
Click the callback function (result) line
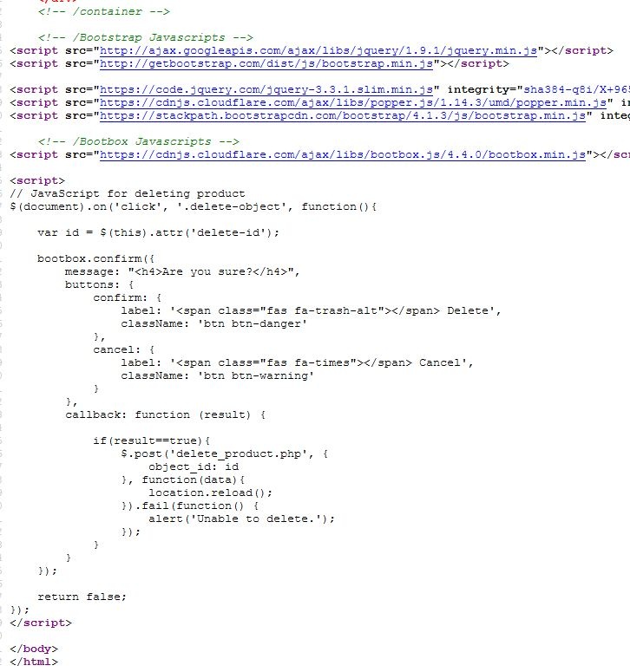166,414
